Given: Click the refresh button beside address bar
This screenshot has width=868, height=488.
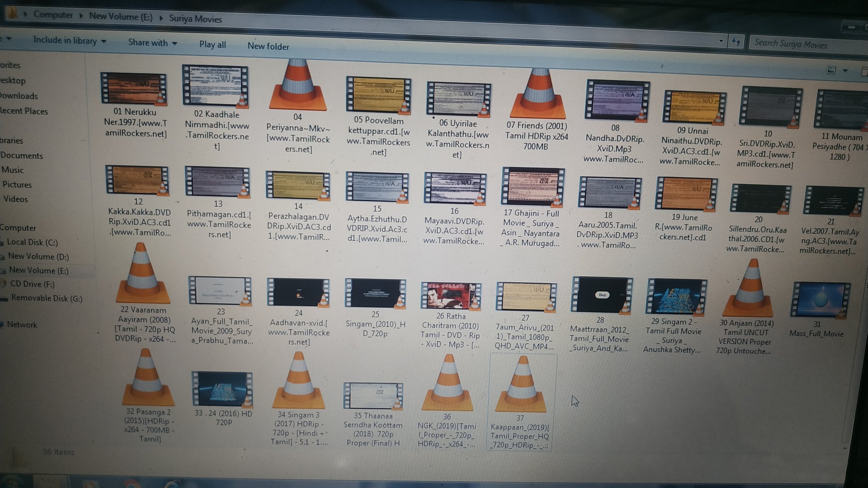Looking at the screenshot, I should tap(736, 42).
